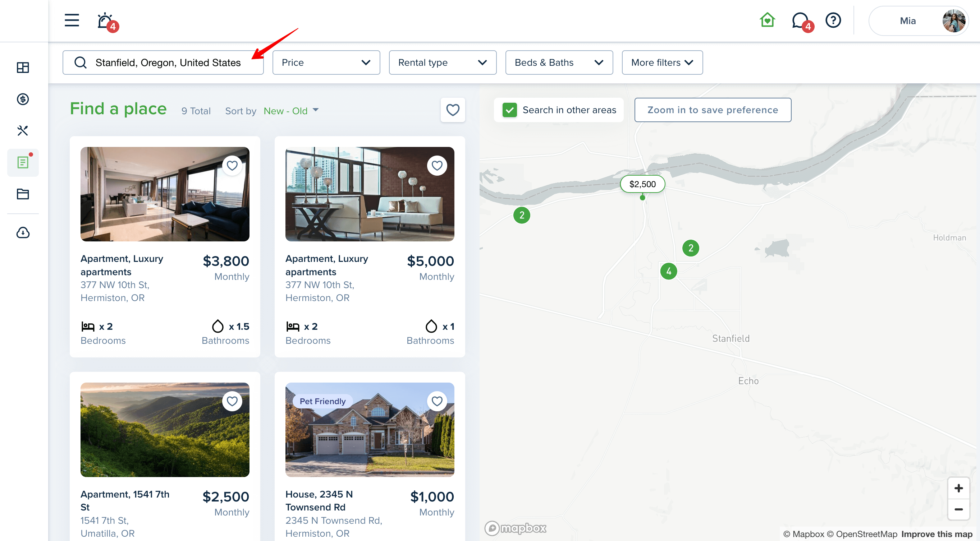
Task: Open the hamburger menu
Action: click(x=72, y=20)
